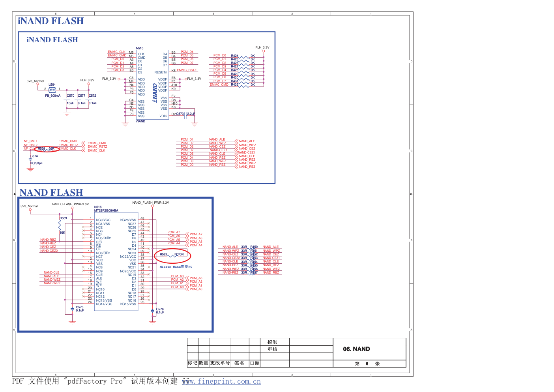554x392 pixels.
Task: Click the L504 ferrite bead symbol
Action: (x=52, y=90)
